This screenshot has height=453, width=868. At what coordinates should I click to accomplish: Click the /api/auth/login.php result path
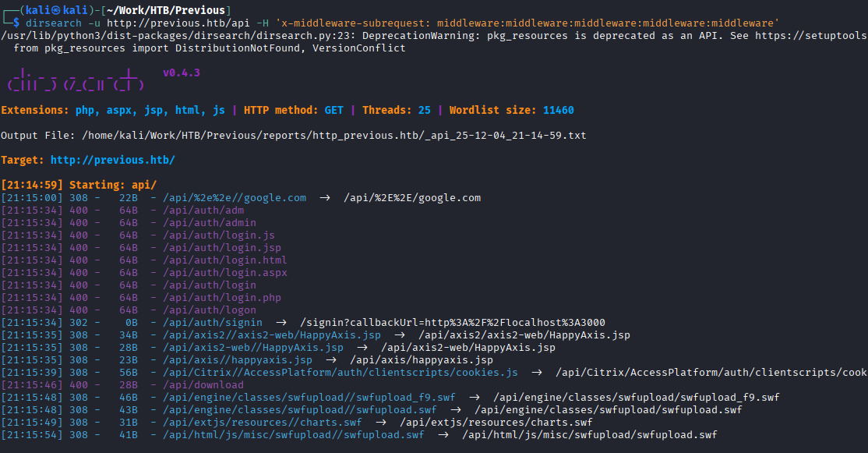[x=221, y=297]
